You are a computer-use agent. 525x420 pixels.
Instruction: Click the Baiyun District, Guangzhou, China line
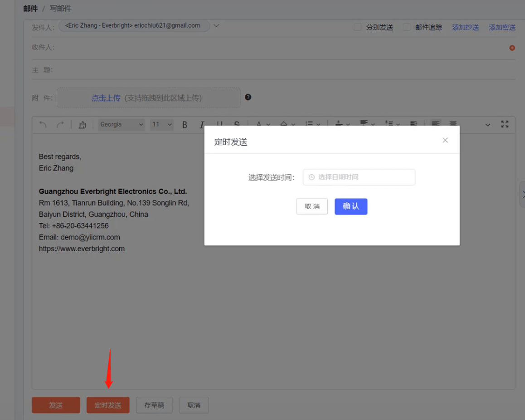[93, 215]
